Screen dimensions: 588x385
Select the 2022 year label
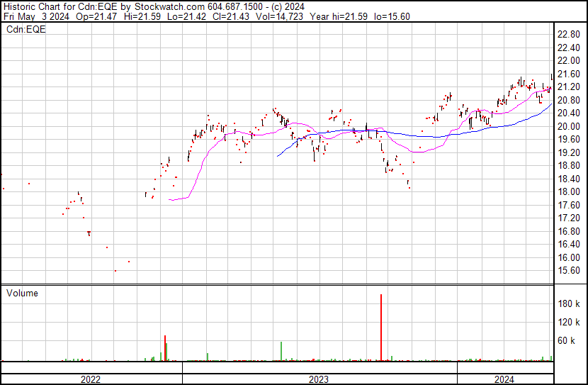(x=91, y=379)
